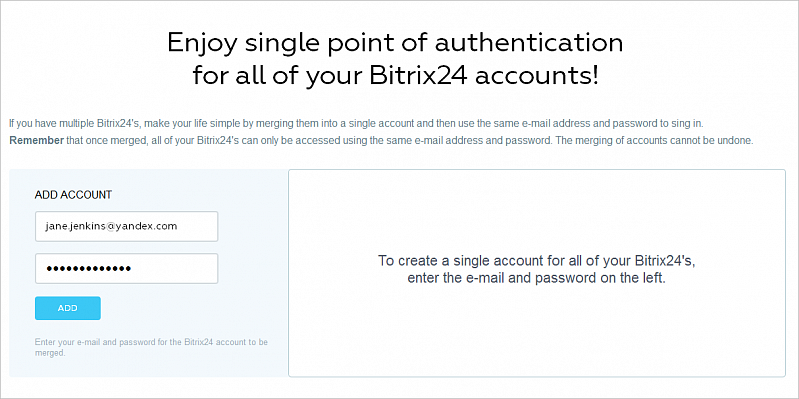
Task: Click the 'sing in' words ending first paragraph line
Action: click(689, 124)
